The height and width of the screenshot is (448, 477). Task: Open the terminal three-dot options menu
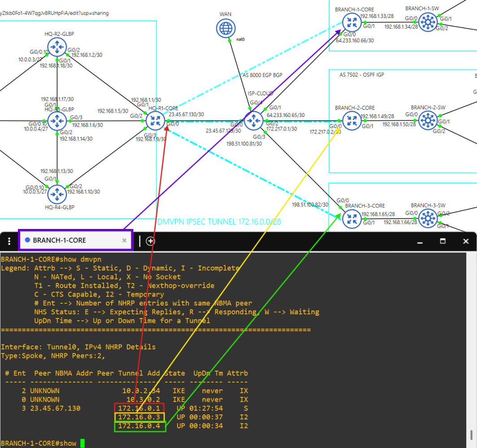pyautogui.click(x=9, y=241)
